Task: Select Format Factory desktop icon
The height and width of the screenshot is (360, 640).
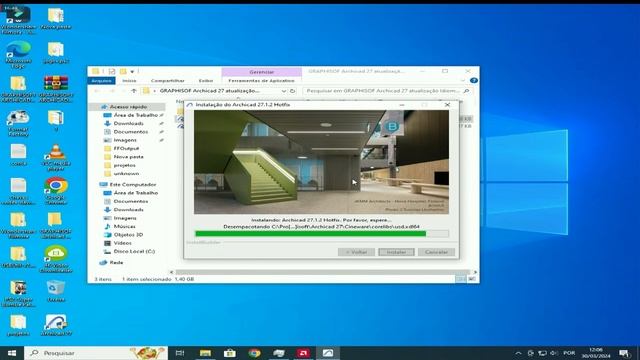Action: 18,123
